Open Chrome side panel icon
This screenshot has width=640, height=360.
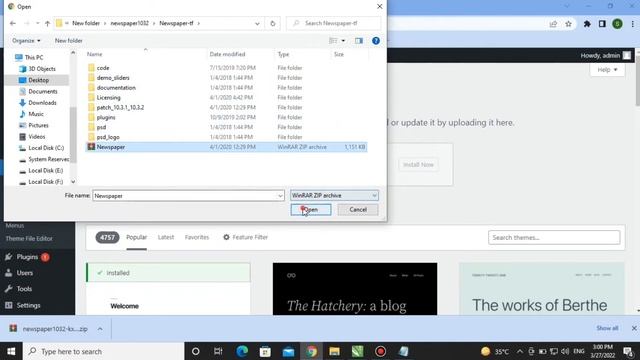[602, 24]
